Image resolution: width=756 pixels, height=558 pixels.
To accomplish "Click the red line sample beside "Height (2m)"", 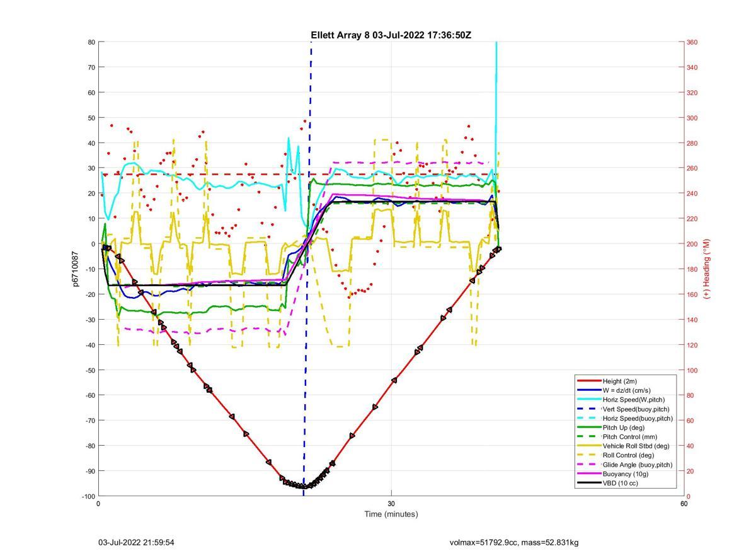I will click(588, 381).
